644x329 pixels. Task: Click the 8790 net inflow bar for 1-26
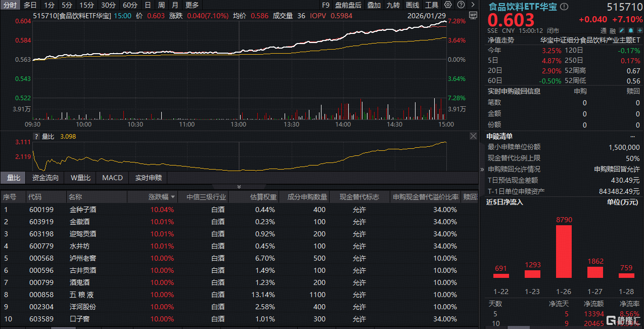pos(564,252)
